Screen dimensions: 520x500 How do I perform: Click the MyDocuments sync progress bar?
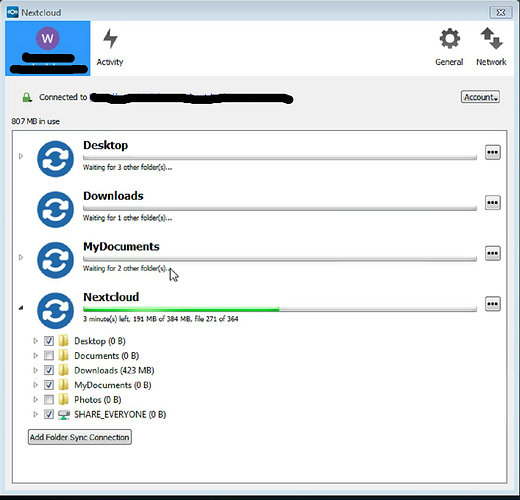(280, 259)
